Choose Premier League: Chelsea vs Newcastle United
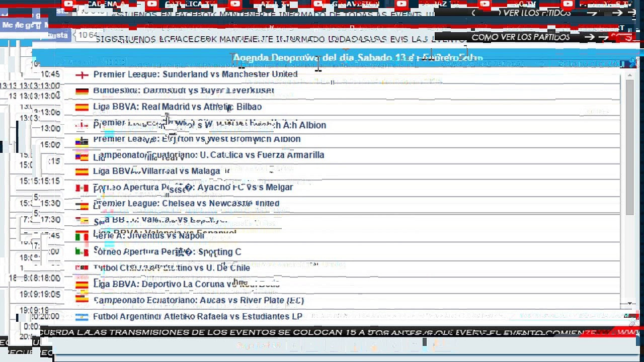 tap(186, 203)
